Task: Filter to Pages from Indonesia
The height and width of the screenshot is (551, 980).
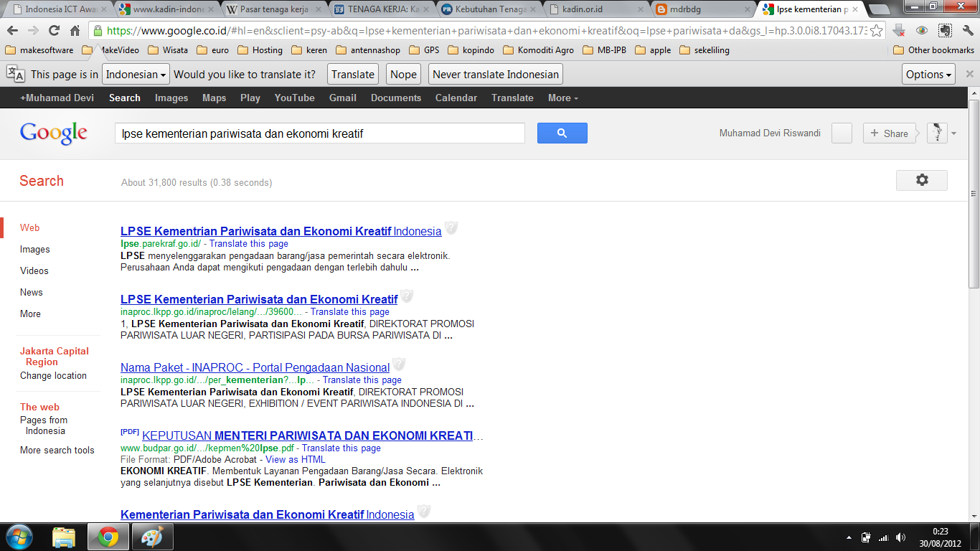Action: point(44,425)
